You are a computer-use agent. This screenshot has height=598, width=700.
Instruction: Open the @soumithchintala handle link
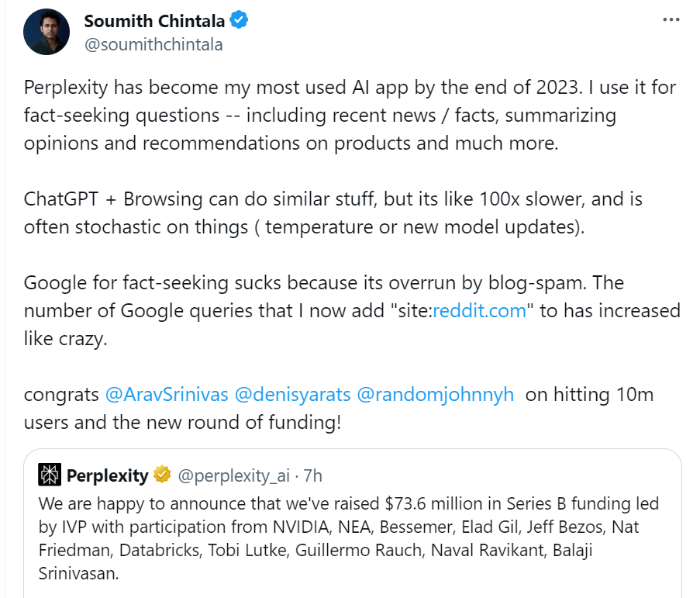tap(153, 44)
